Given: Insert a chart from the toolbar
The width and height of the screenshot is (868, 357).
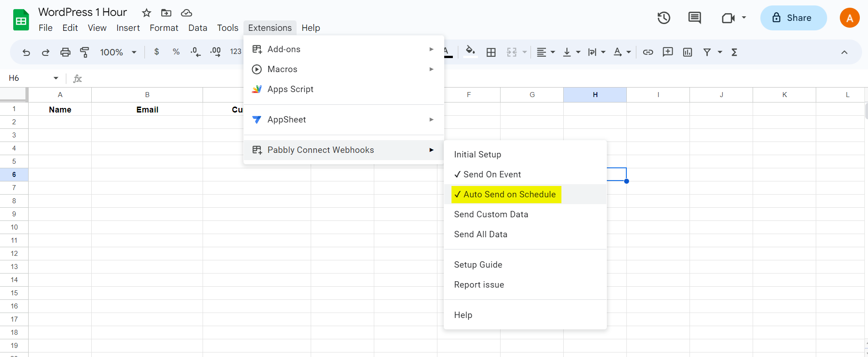Looking at the screenshot, I should click(688, 52).
